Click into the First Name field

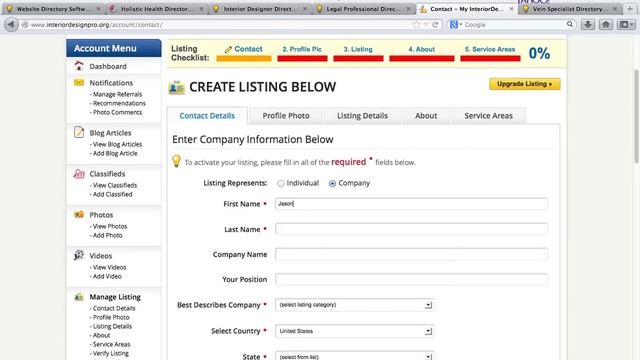tap(411, 204)
